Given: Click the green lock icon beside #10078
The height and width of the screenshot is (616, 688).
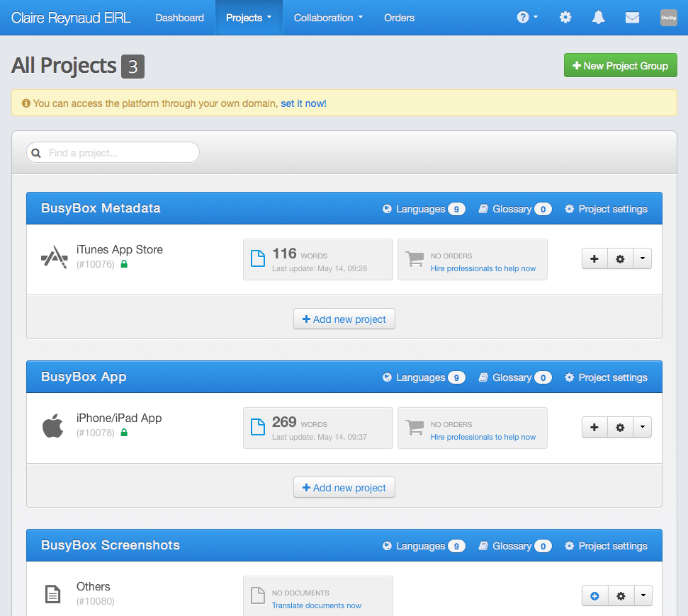Looking at the screenshot, I should [124, 433].
